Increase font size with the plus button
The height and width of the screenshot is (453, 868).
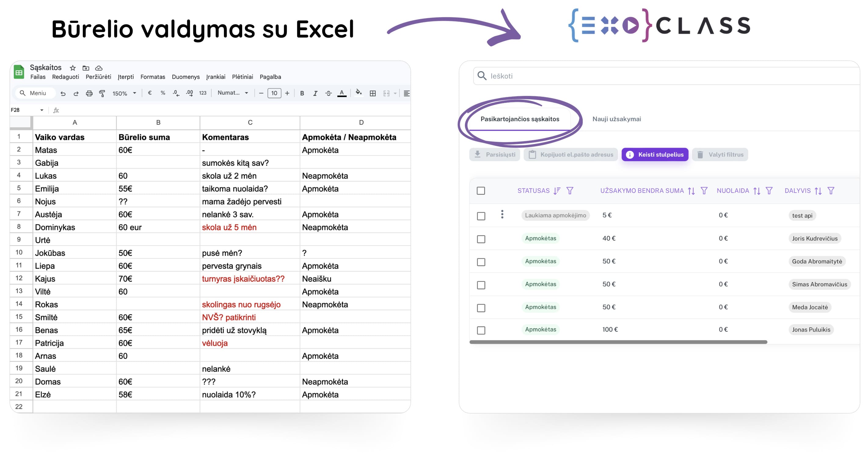[287, 93]
